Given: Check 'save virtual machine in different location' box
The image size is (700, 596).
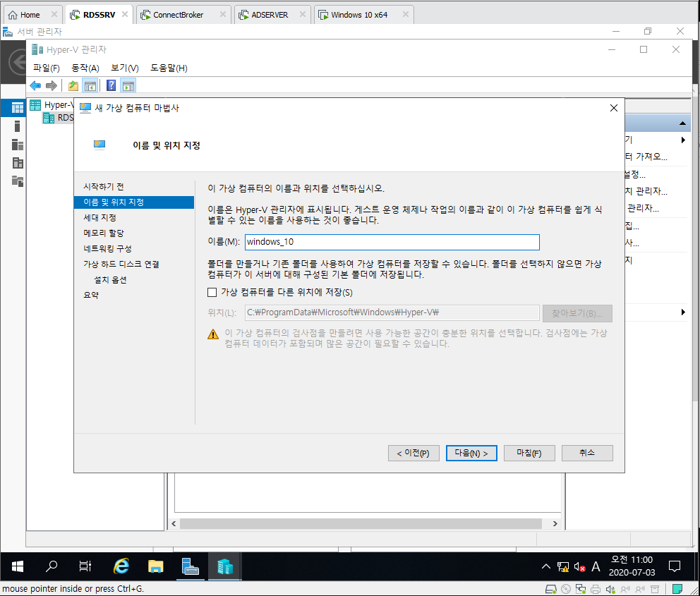Looking at the screenshot, I should click(x=212, y=292).
